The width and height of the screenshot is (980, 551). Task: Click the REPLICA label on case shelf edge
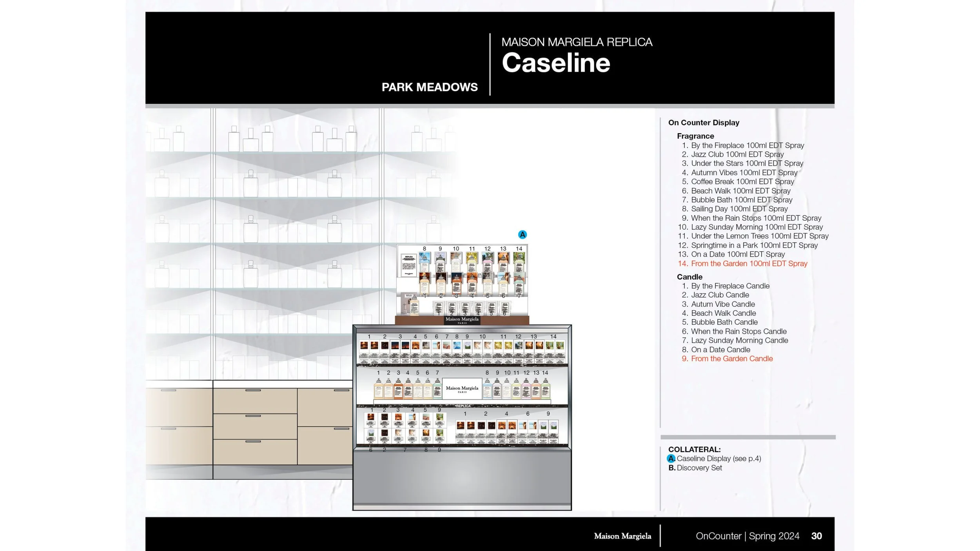click(463, 406)
